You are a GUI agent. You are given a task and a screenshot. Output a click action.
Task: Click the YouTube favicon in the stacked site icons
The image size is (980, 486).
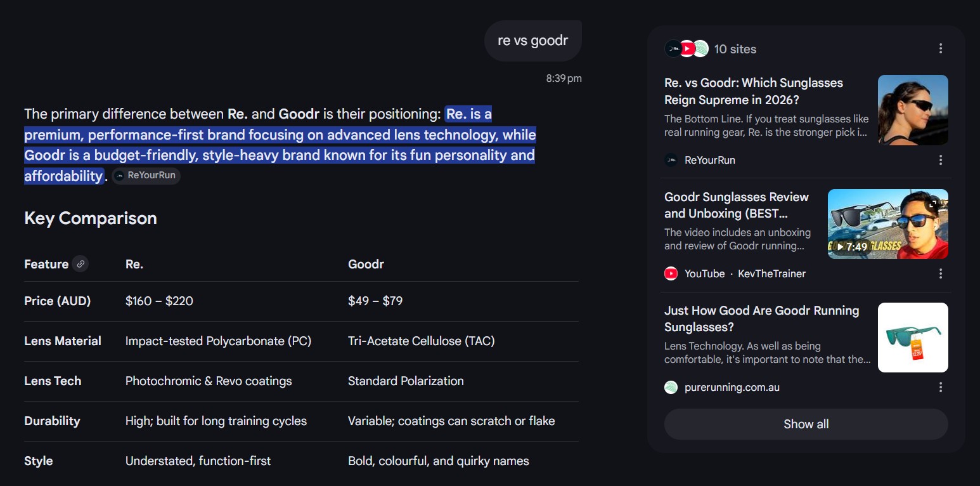tap(687, 48)
